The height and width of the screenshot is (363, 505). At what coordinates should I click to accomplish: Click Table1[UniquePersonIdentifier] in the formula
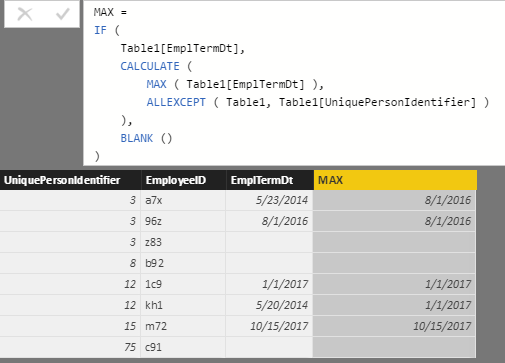click(377, 102)
